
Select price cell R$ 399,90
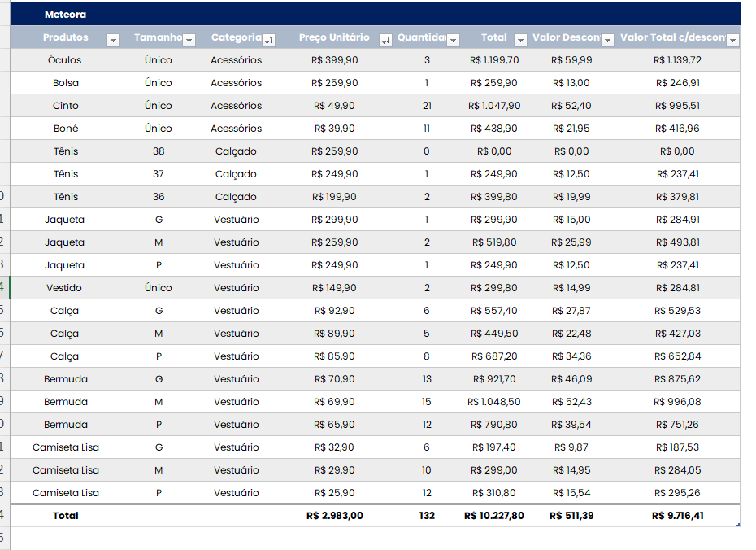pyautogui.click(x=334, y=60)
